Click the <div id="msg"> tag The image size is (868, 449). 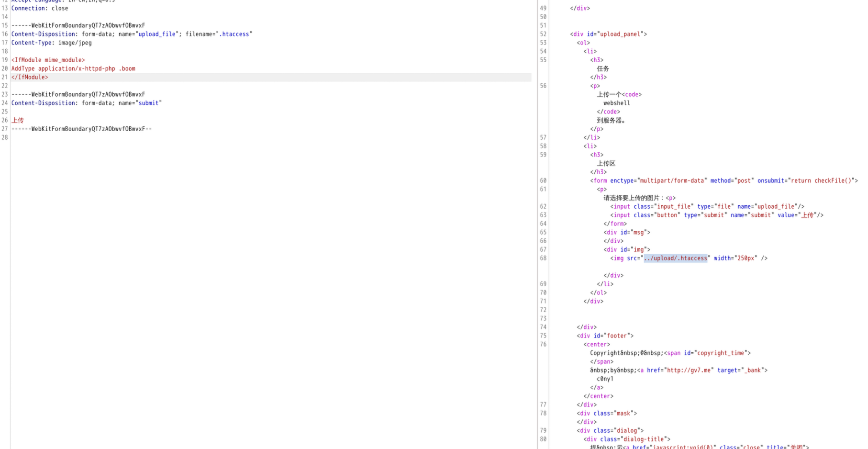[627, 232]
